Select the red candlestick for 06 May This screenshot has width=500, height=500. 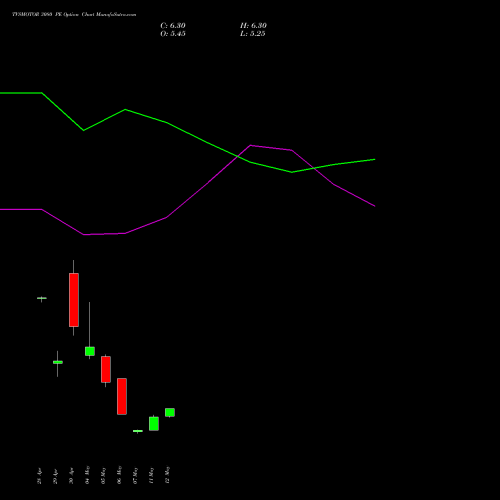[122, 396]
